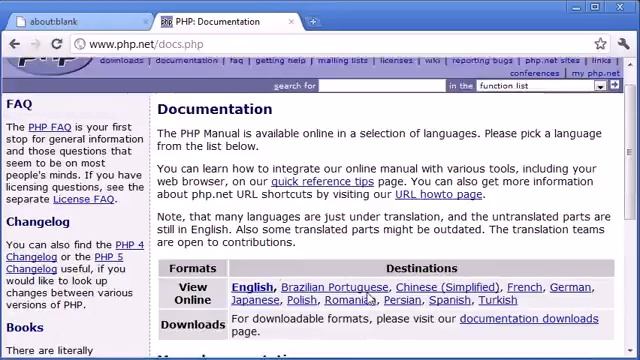The height and width of the screenshot is (360, 640).
Task: View the manual in Brazilian Portuguese
Action: pos(335,287)
